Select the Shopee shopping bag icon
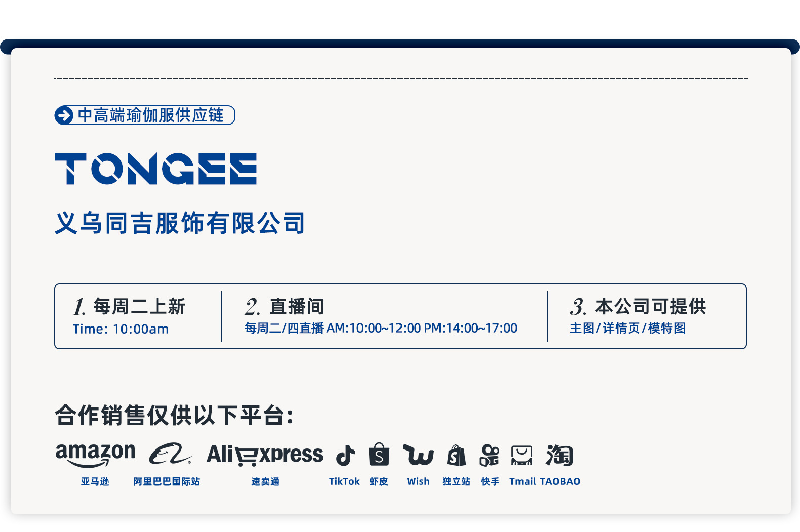800x532 pixels. pyautogui.click(x=379, y=454)
